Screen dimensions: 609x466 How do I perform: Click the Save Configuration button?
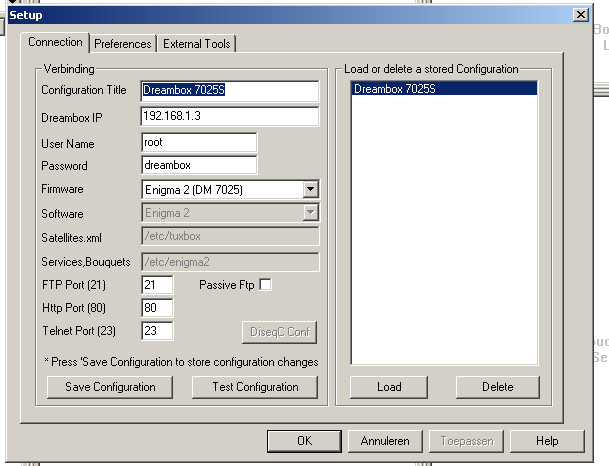110,387
